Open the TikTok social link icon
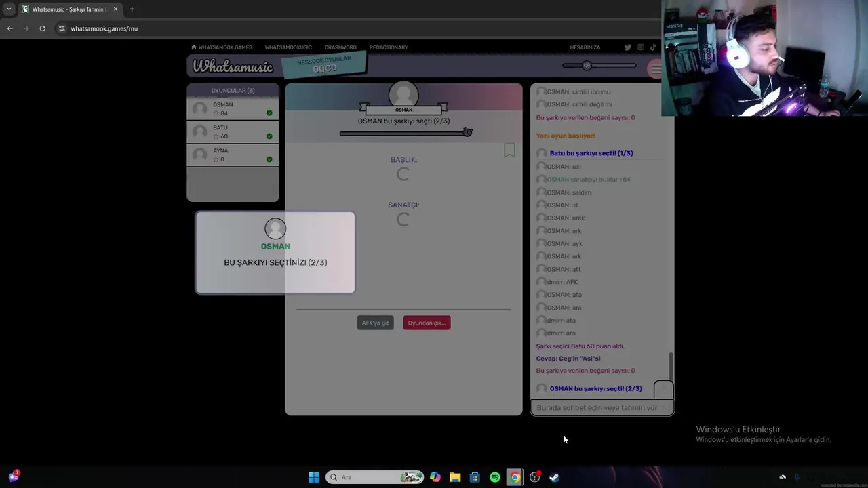Viewport: 868px width, 488px height. tap(653, 47)
